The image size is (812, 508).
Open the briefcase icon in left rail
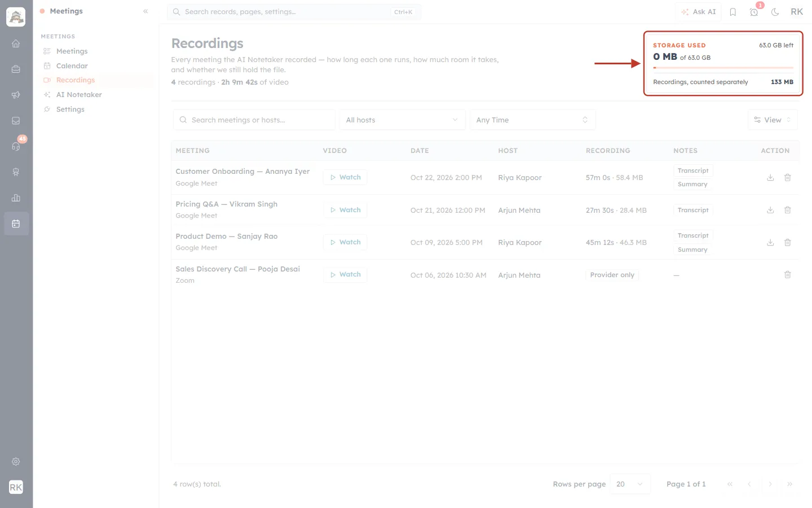16,69
